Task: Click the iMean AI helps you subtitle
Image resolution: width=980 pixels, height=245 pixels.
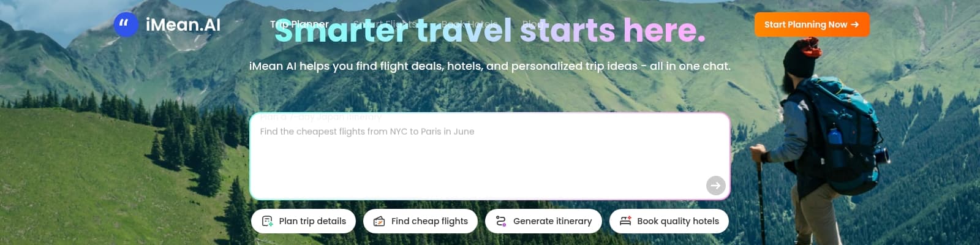Action: click(x=490, y=66)
